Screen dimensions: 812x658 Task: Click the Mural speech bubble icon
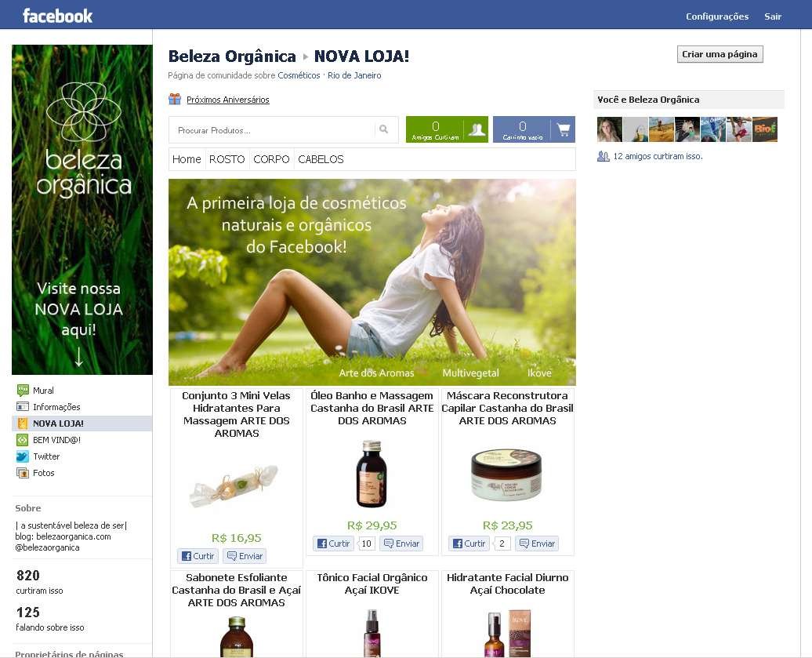[x=23, y=390]
